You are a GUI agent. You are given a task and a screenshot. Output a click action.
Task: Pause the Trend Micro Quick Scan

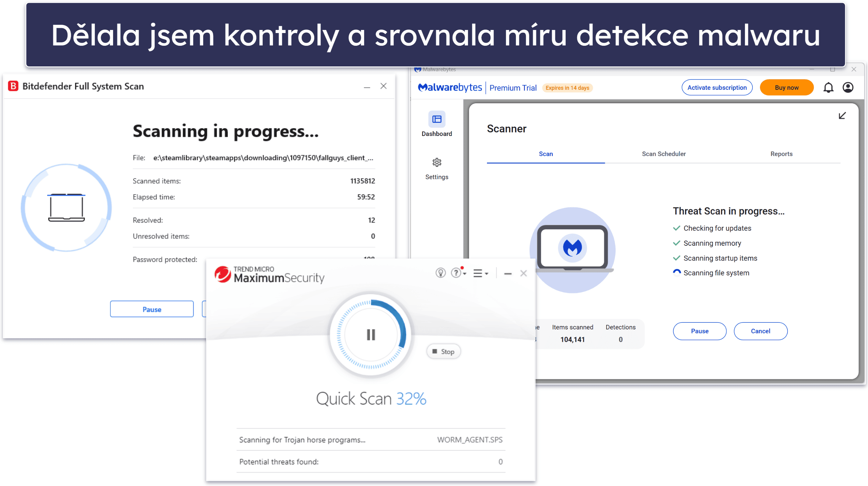(x=371, y=335)
